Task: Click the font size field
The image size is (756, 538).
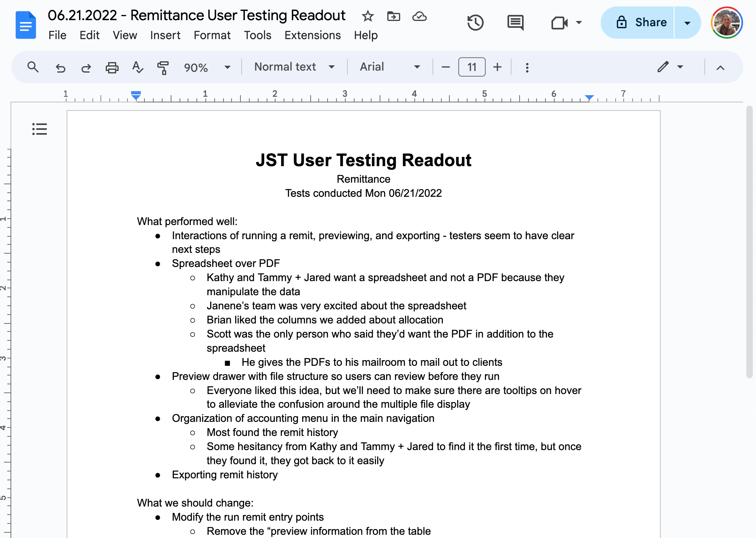Action: (472, 67)
